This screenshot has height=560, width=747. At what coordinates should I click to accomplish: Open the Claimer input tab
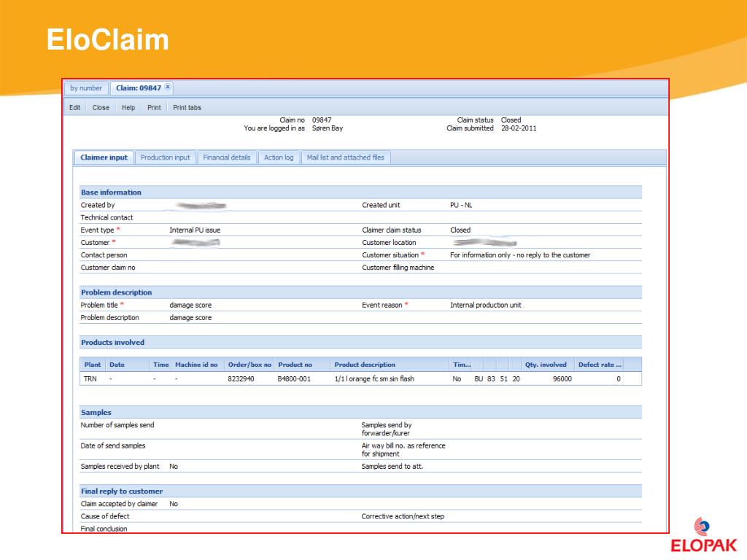104,157
